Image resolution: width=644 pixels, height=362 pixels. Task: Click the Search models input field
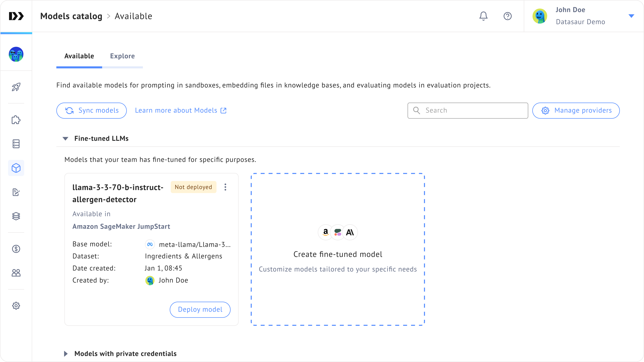click(472, 110)
